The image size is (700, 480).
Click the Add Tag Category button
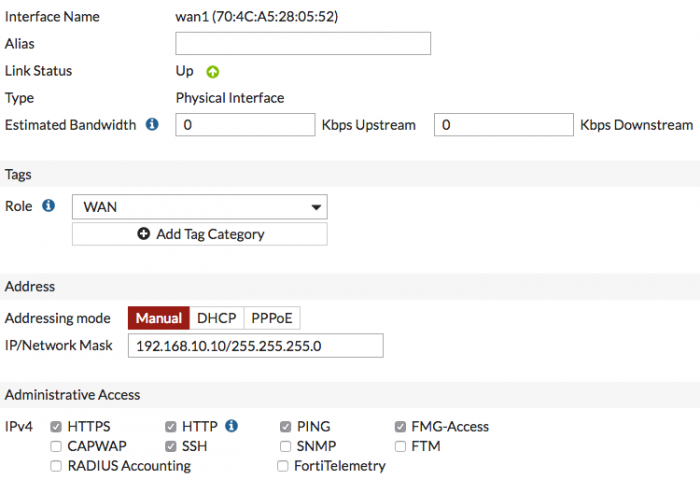[x=200, y=234]
